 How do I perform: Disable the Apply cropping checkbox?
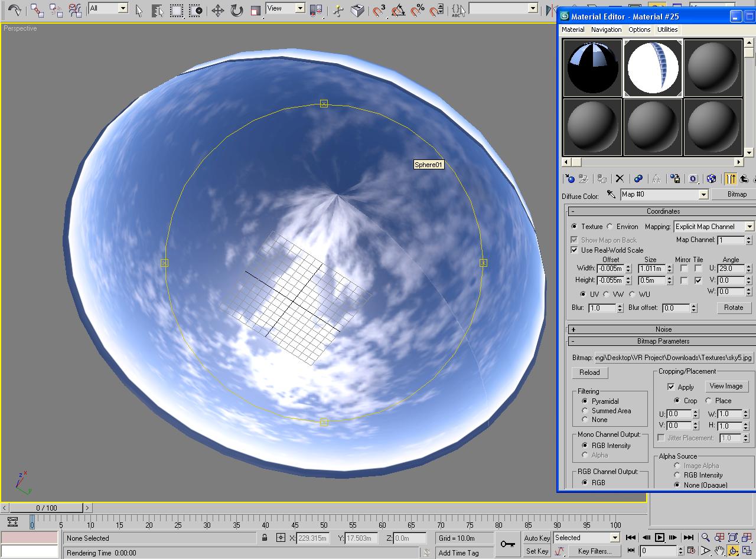[x=671, y=387]
